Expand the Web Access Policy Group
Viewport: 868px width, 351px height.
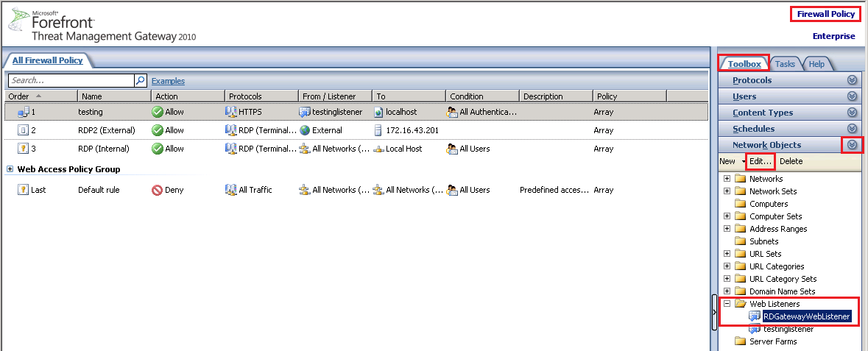coord(10,169)
